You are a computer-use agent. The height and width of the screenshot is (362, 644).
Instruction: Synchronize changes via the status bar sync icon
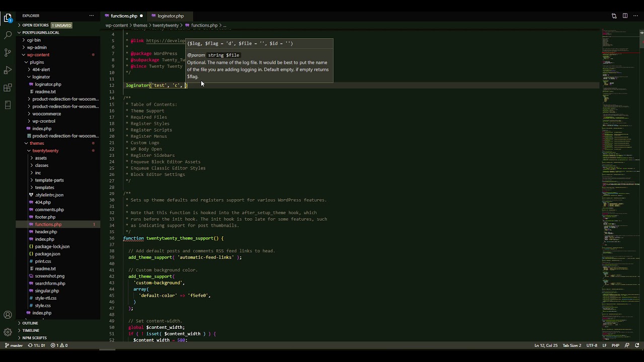(36, 345)
